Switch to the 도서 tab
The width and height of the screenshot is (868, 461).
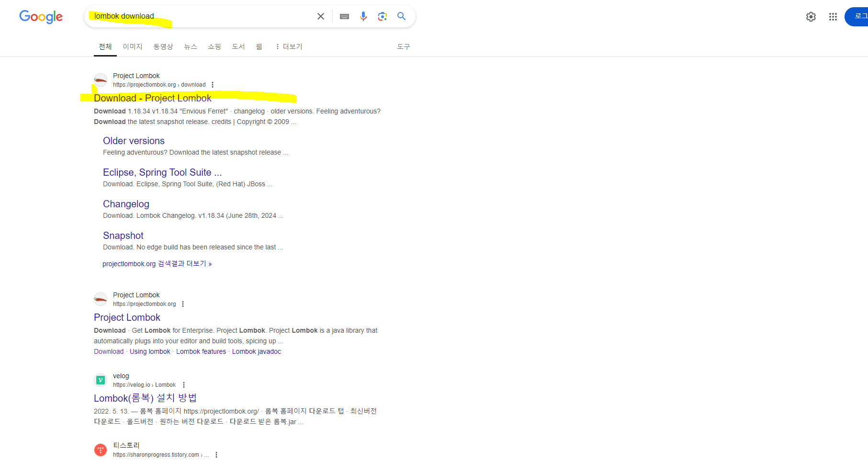pos(238,46)
